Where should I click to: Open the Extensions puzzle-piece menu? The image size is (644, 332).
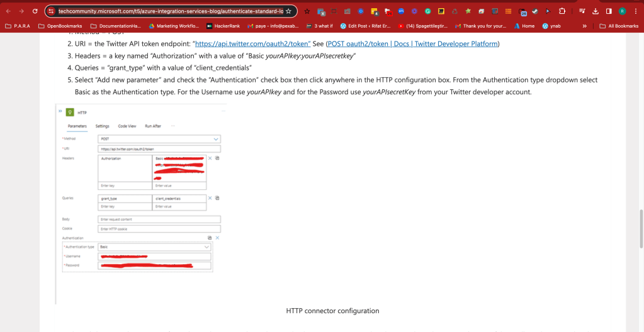point(562,11)
